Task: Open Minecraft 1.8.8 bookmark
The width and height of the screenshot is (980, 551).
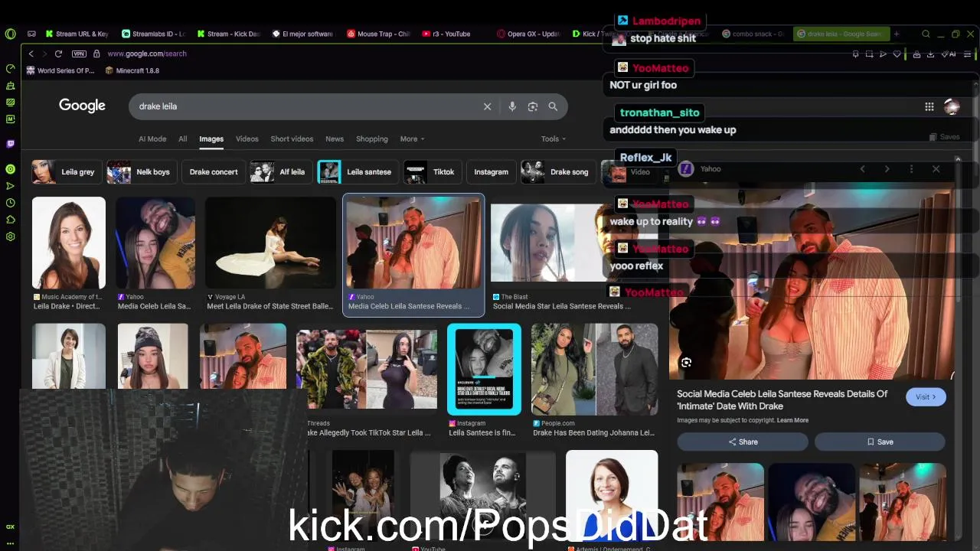Action: [132, 70]
